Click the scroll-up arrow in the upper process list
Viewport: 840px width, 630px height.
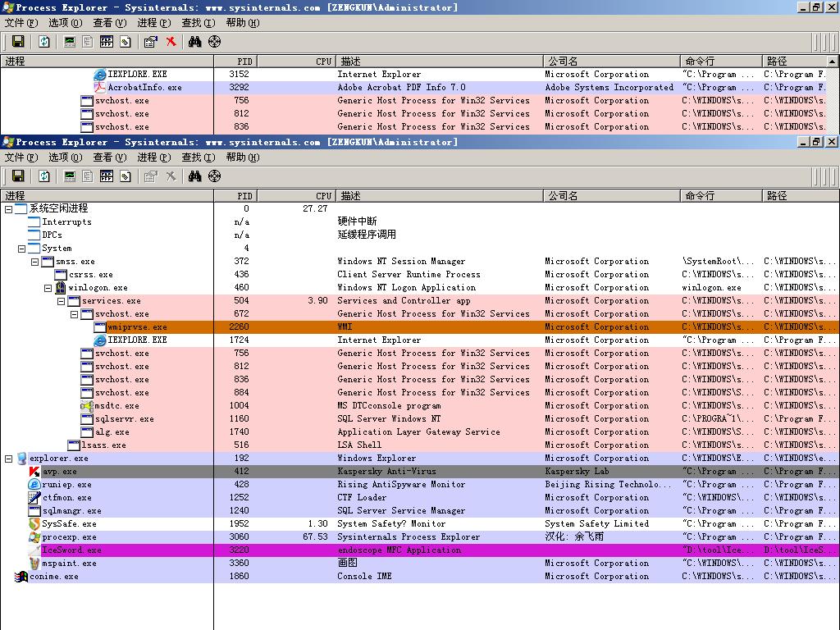click(833, 62)
